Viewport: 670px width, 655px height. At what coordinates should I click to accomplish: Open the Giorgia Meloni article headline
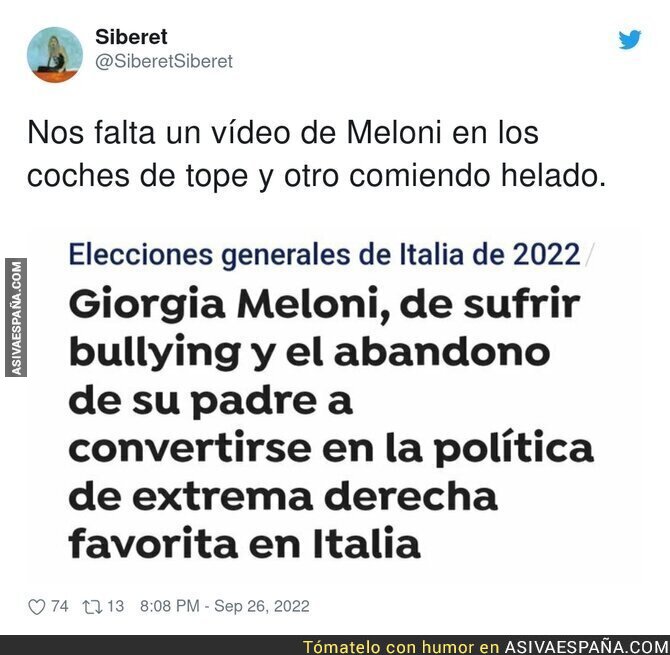(331, 423)
